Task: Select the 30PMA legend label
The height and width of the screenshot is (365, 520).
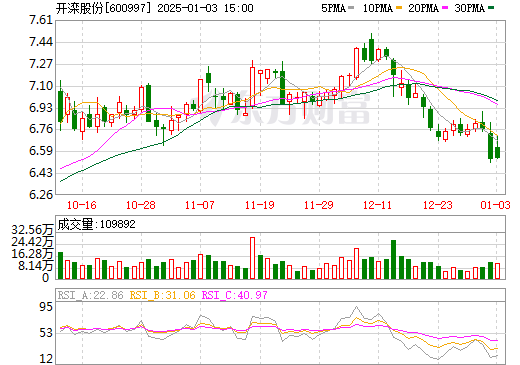Action: coord(469,8)
